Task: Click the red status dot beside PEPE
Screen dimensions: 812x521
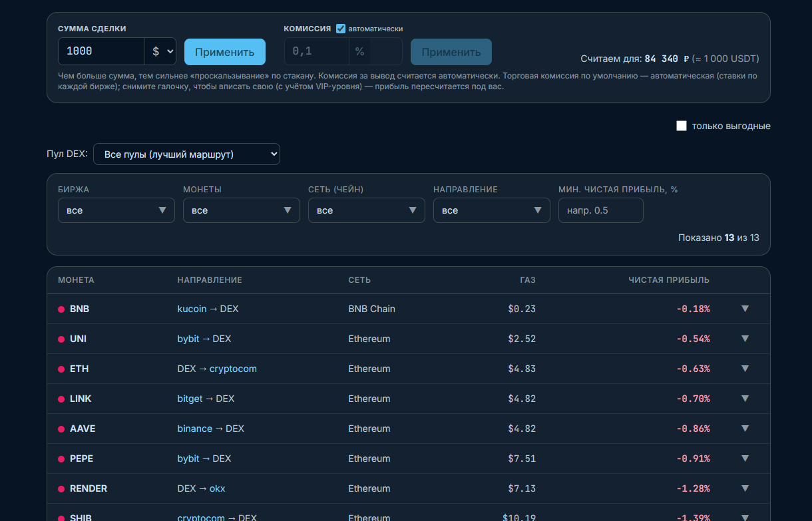Action: click(61, 459)
